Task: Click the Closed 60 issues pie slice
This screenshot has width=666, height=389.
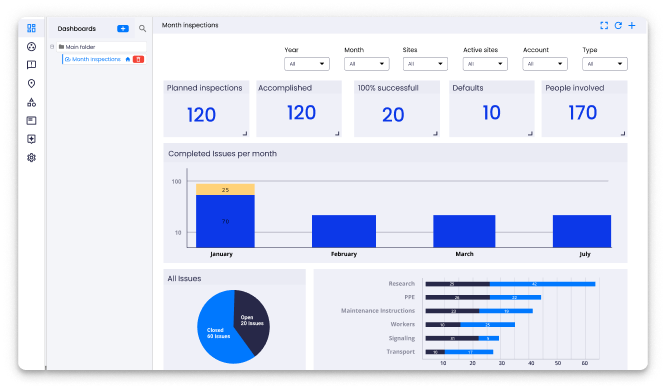Action: point(219,333)
